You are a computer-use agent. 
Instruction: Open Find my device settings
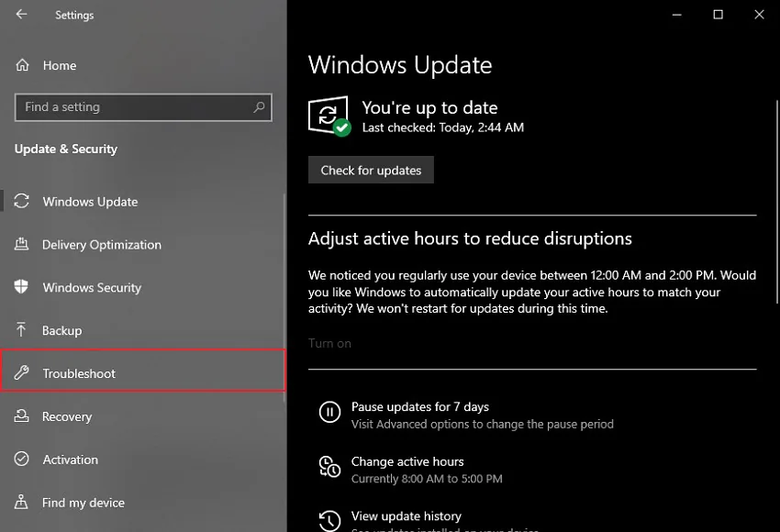pos(143,502)
